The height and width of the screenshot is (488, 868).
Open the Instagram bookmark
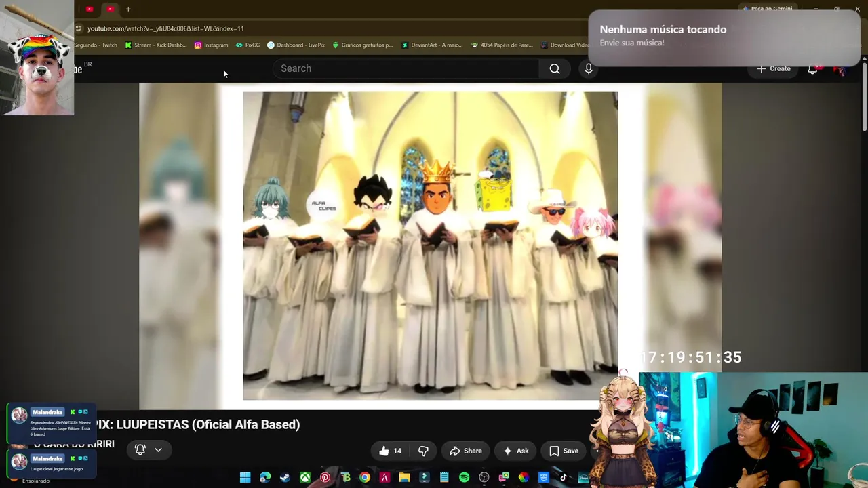pyautogui.click(x=212, y=45)
